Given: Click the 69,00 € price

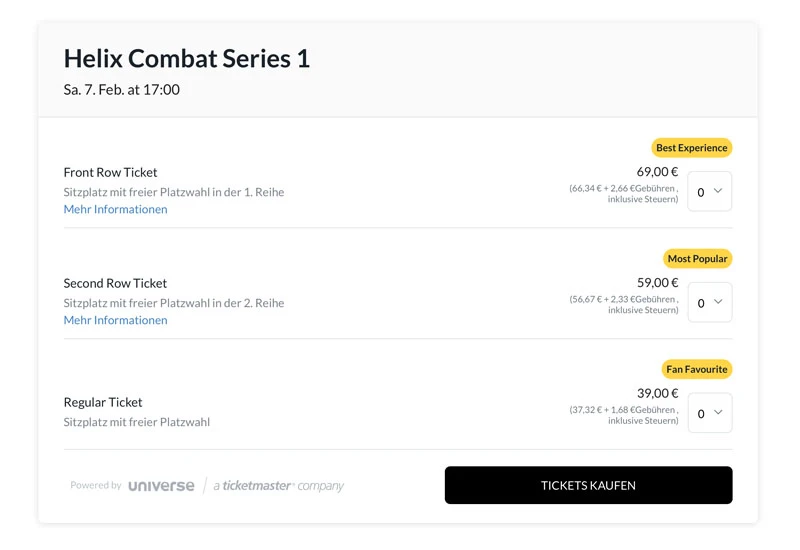Looking at the screenshot, I should point(657,172).
